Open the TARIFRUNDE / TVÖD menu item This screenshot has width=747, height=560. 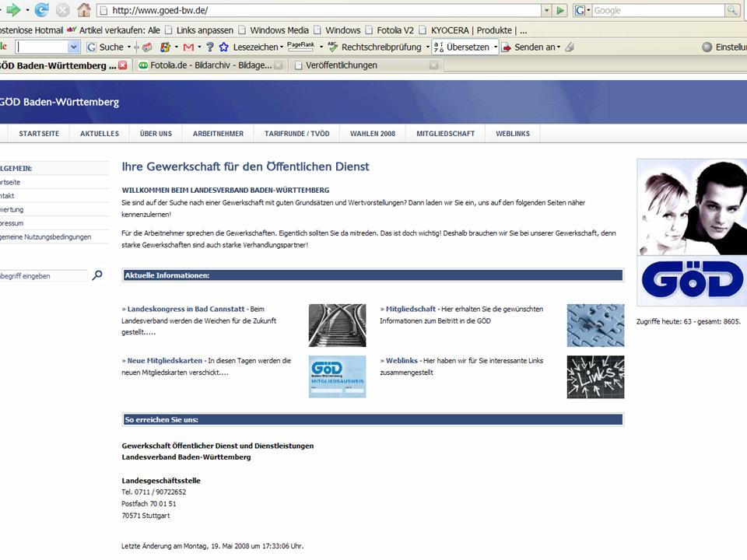pyautogui.click(x=296, y=134)
